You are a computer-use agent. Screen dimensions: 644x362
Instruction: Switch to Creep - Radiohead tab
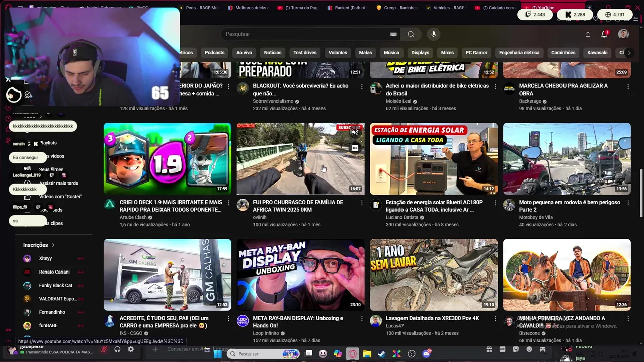point(397,8)
